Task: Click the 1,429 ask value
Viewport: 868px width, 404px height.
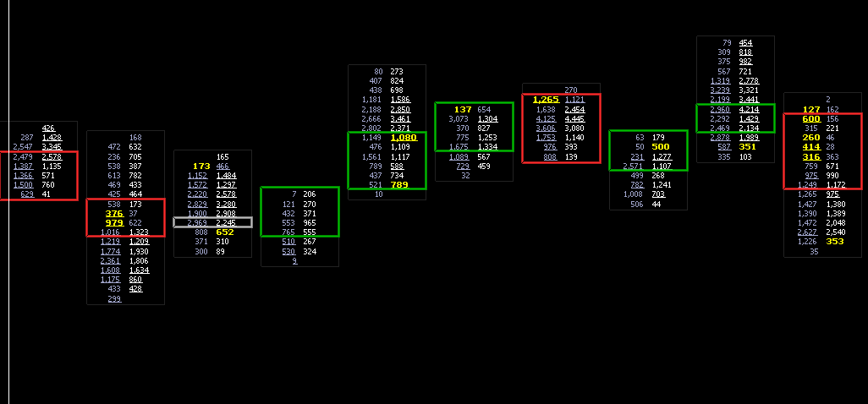Action: point(749,119)
